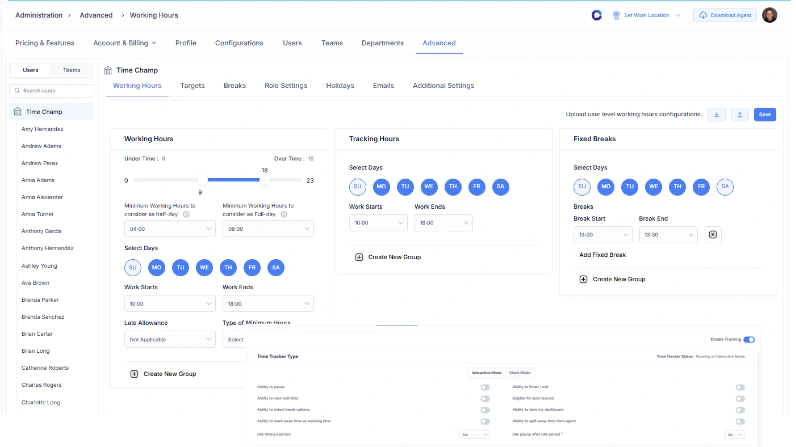This screenshot has width=796, height=447.
Task: Toggle SU day in Working Hours panel
Action: 132,267
